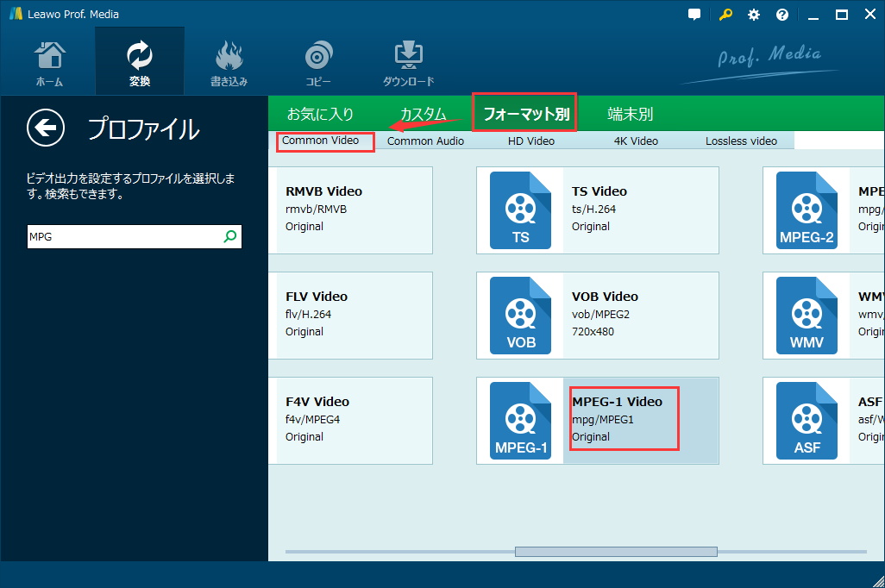Select the TS Video format icon
Viewport: 885px width, 588px height.
pyautogui.click(x=520, y=210)
